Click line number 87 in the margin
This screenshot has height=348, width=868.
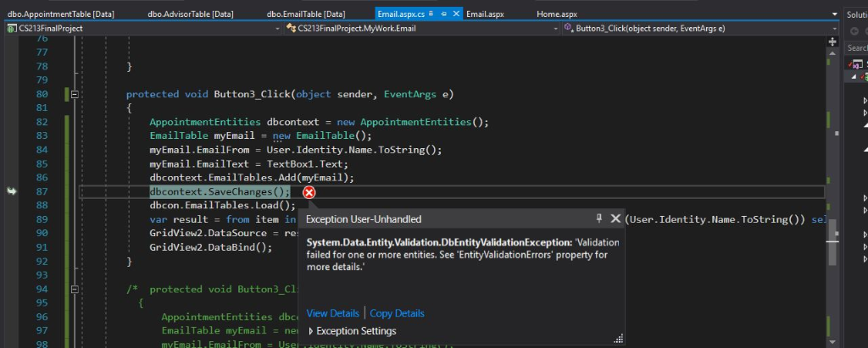click(x=41, y=191)
